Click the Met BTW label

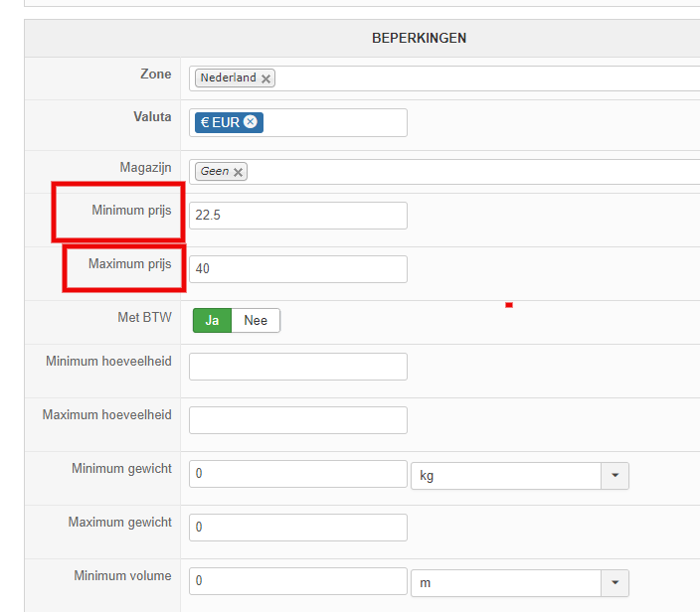pos(144,319)
